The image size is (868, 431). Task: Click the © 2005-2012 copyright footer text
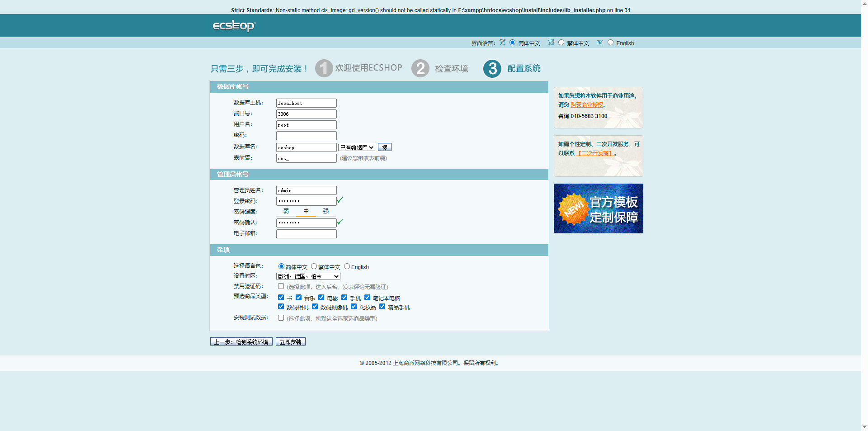tap(430, 363)
